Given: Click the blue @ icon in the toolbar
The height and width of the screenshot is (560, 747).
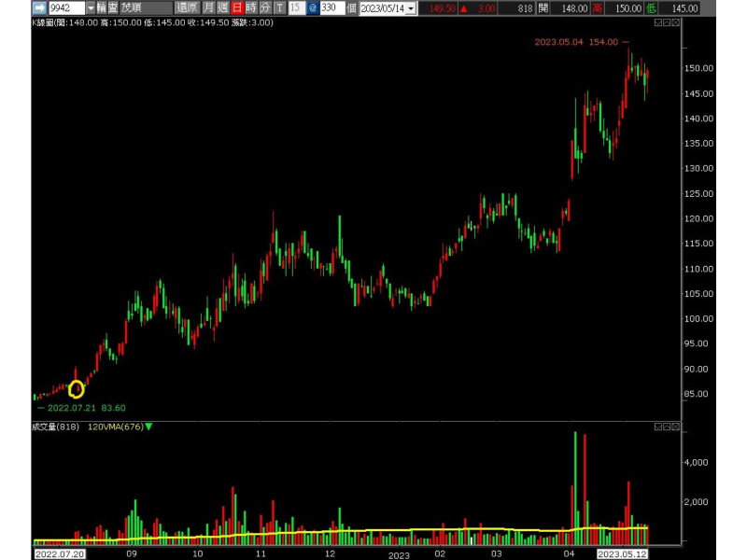Looking at the screenshot, I should pyautogui.click(x=313, y=7).
